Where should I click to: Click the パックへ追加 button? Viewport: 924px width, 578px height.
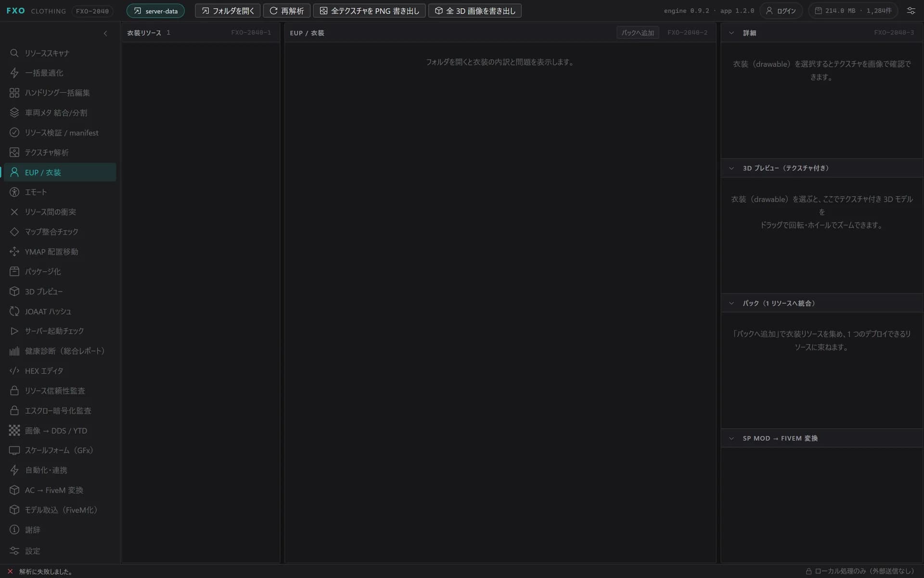pyautogui.click(x=638, y=33)
